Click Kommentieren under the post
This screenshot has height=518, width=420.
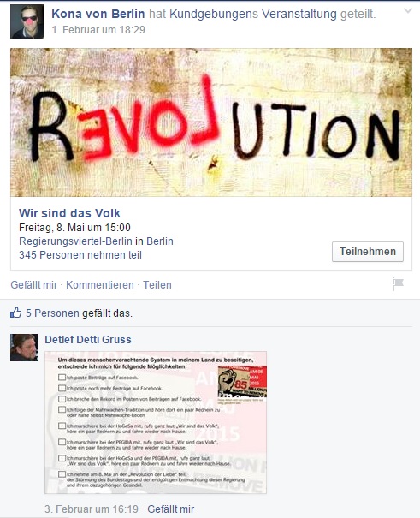pos(100,285)
